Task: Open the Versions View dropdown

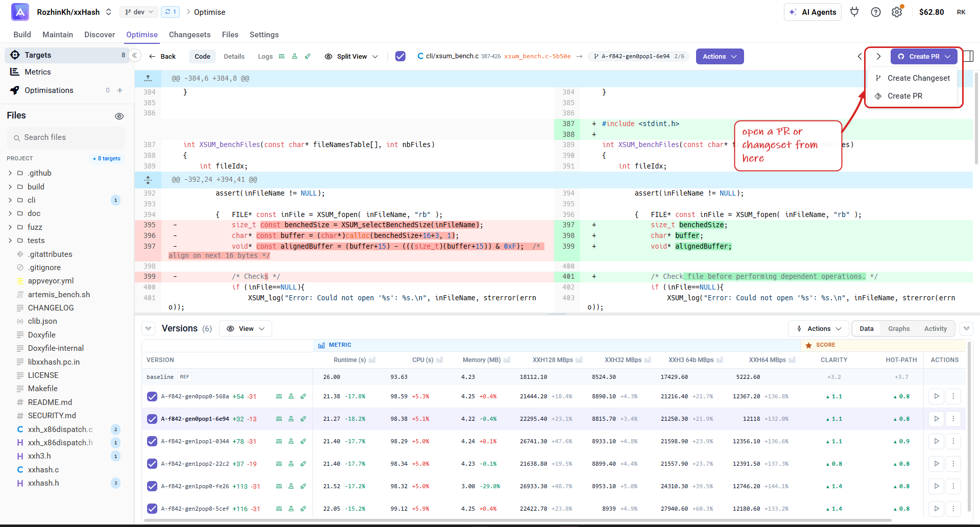Action: click(246, 328)
